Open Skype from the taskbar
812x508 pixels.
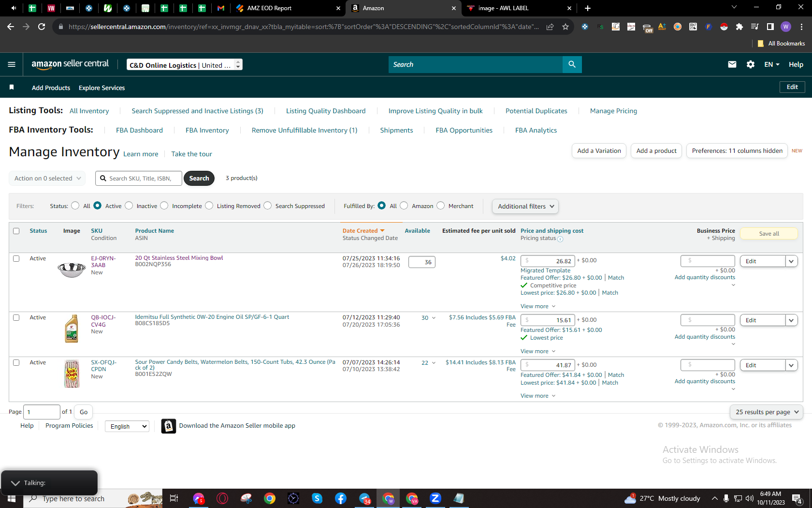[317, 498]
